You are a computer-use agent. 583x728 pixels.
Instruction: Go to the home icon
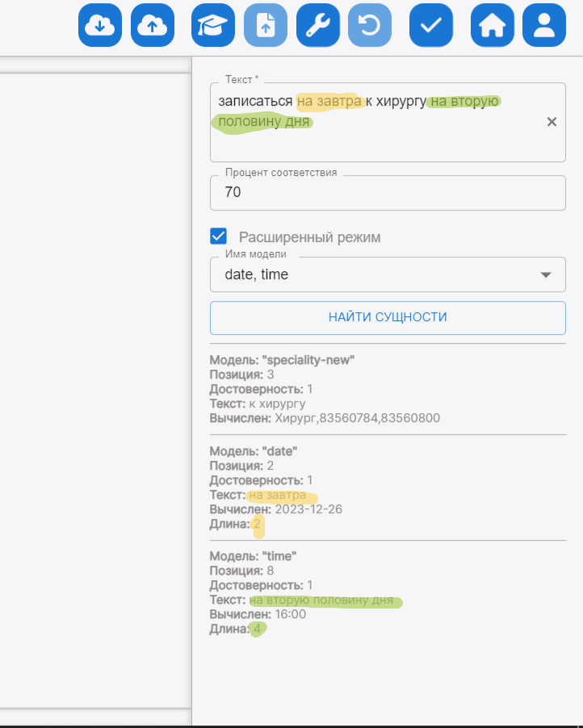pos(492,25)
